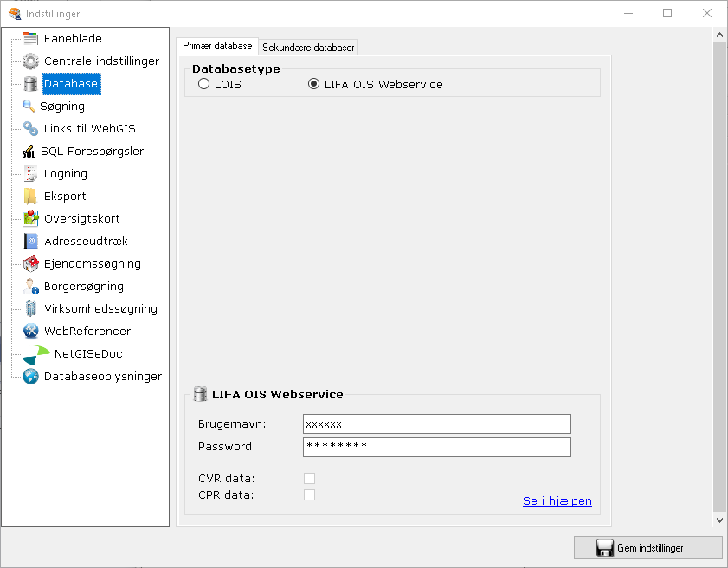The image size is (728, 568).
Task: Click the Database section icon
Action: pyautogui.click(x=30, y=83)
